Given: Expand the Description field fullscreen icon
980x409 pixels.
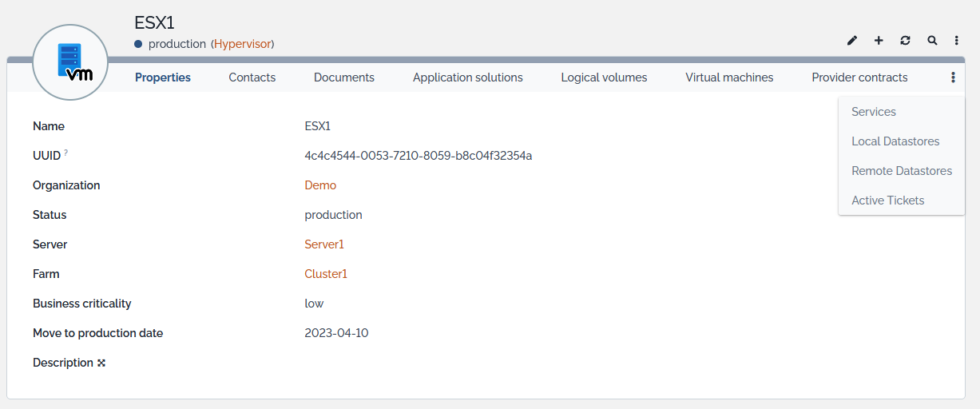Looking at the screenshot, I should click(101, 363).
